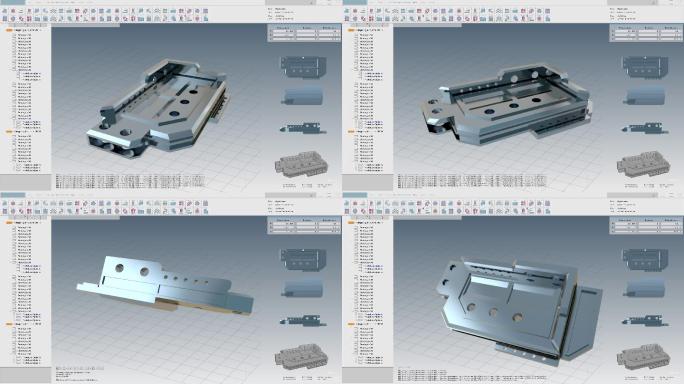684x384 pixels.
Task: Open gray isometric thumbnail in side-profile model window
Action: pyautogui.click(x=301, y=357)
